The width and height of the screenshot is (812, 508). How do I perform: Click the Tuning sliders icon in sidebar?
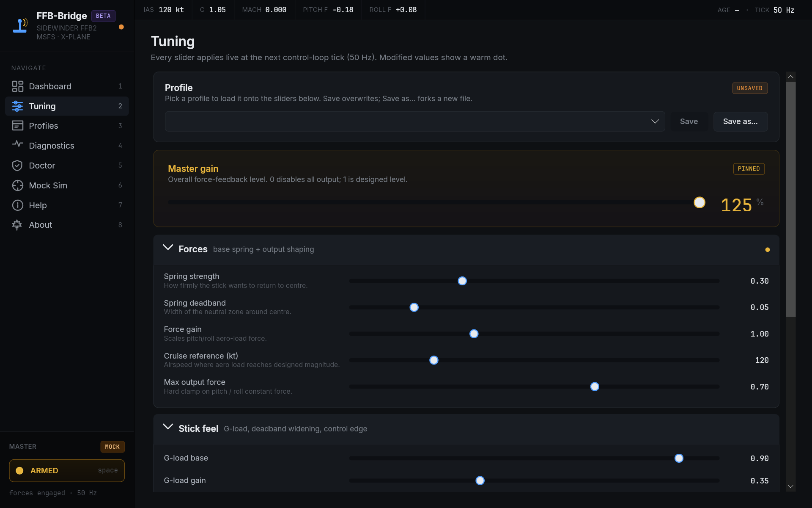17,106
